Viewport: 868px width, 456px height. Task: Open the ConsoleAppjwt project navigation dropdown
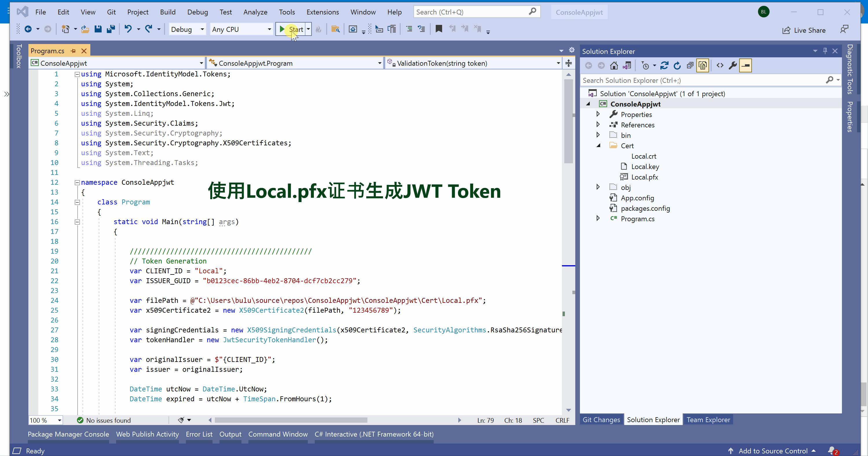[117, 63]
